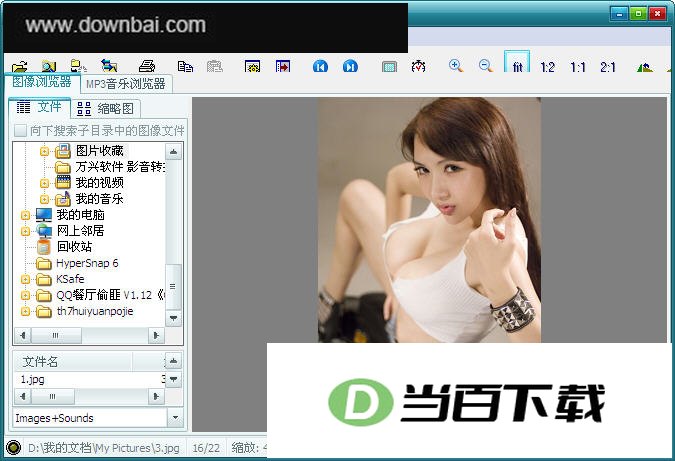Click the displayed photo preview
The height and width of the screenshot is (461, 675).
pos(429,220)
